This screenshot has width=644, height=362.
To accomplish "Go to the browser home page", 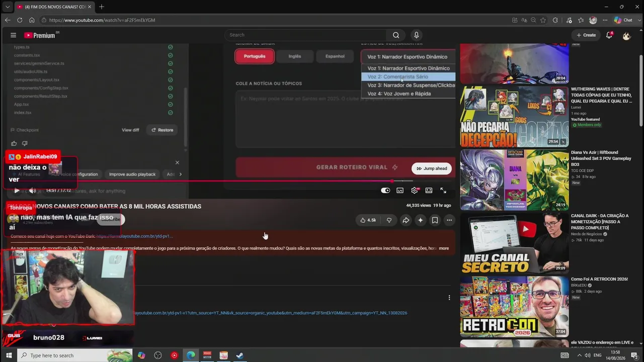I will click(x=32, y=20).
